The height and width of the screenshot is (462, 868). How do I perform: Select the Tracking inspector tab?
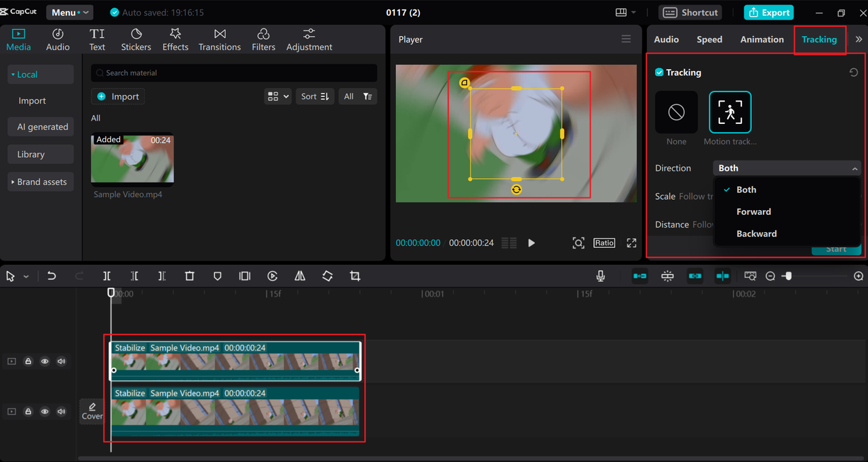[819, 39]
